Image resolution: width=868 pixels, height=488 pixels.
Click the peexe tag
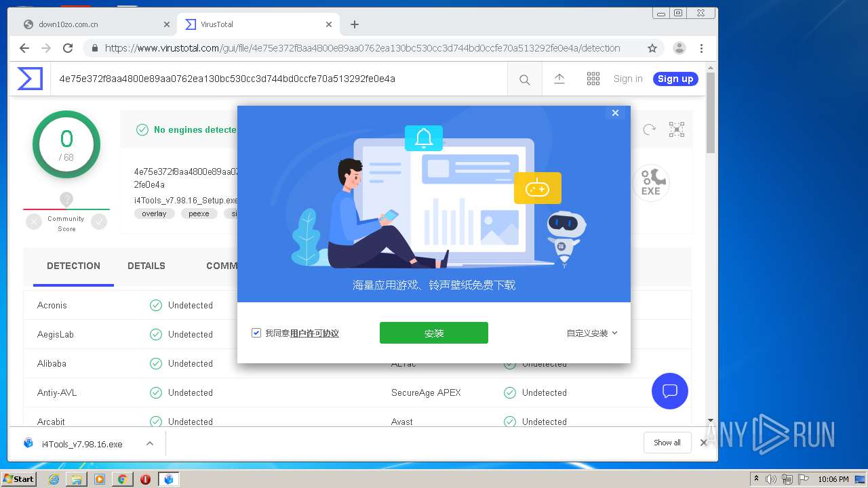point(199,213)
